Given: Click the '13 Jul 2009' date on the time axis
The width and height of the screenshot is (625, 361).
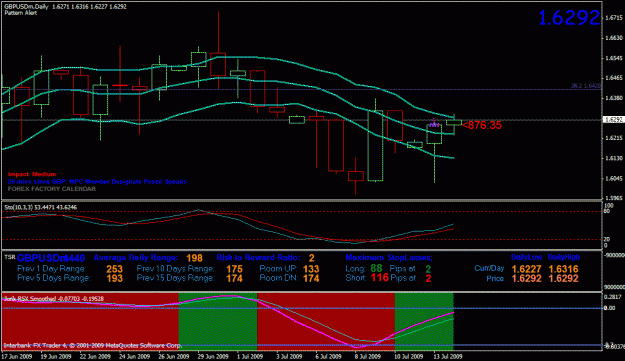Looking at the screenshot, I should click(x=448, y=356).
